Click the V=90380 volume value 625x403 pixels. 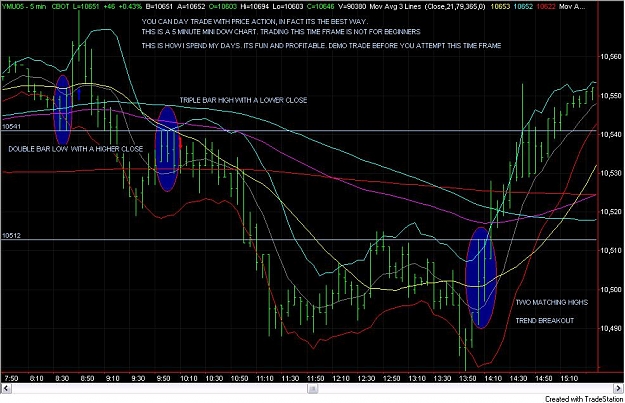[350, 7]
